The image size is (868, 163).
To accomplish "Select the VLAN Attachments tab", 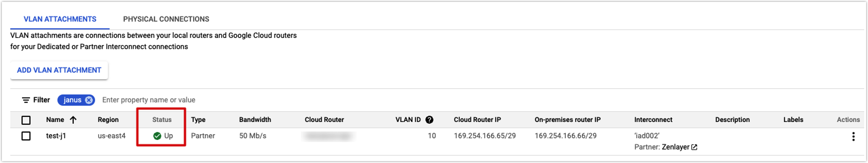I will click(x=60, y=19).
